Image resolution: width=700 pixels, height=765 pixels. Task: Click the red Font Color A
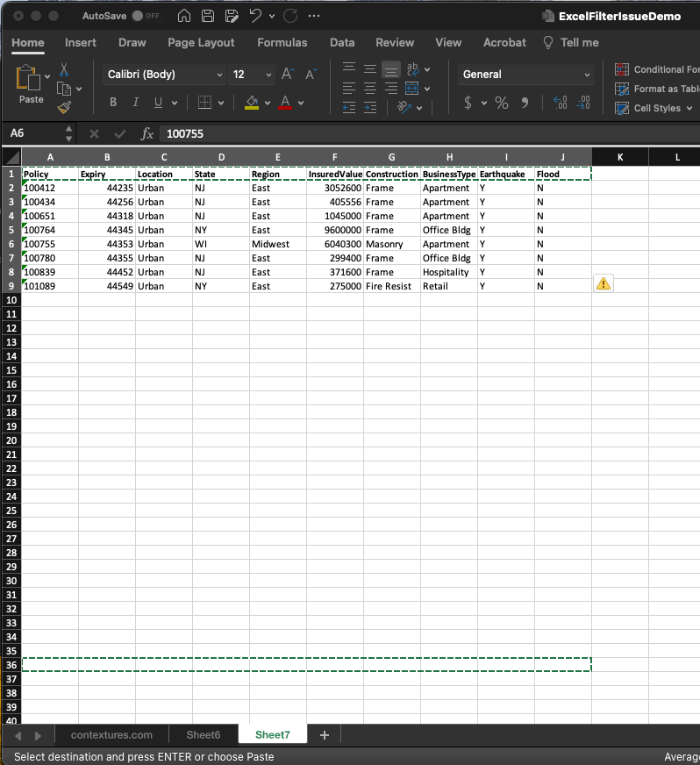point(285,103)
